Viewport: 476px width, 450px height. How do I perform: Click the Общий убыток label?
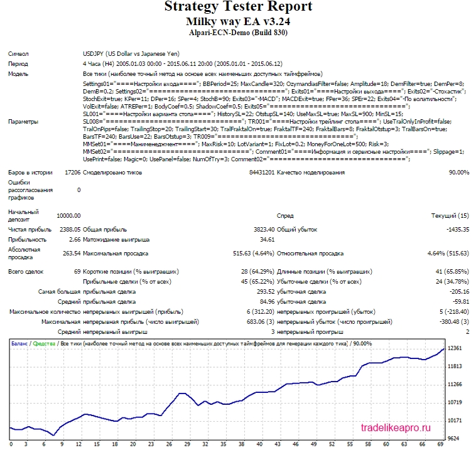tap(297, 230)
